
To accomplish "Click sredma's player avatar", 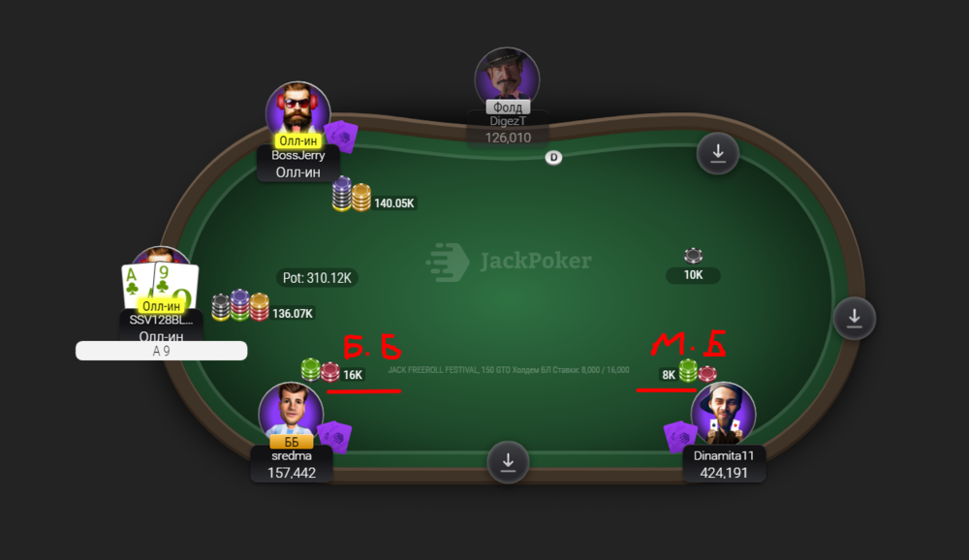I will 291,413.
